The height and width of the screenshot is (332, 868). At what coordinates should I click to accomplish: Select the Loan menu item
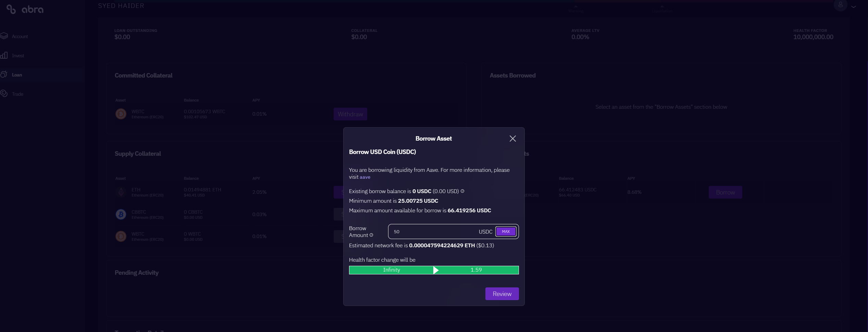click(x=17, y=75)
